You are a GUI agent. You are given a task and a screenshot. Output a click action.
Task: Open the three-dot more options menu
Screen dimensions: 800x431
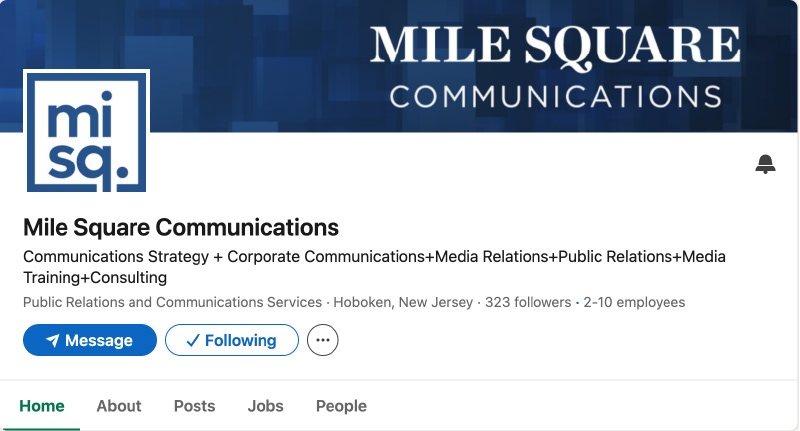tap(322, 340)
